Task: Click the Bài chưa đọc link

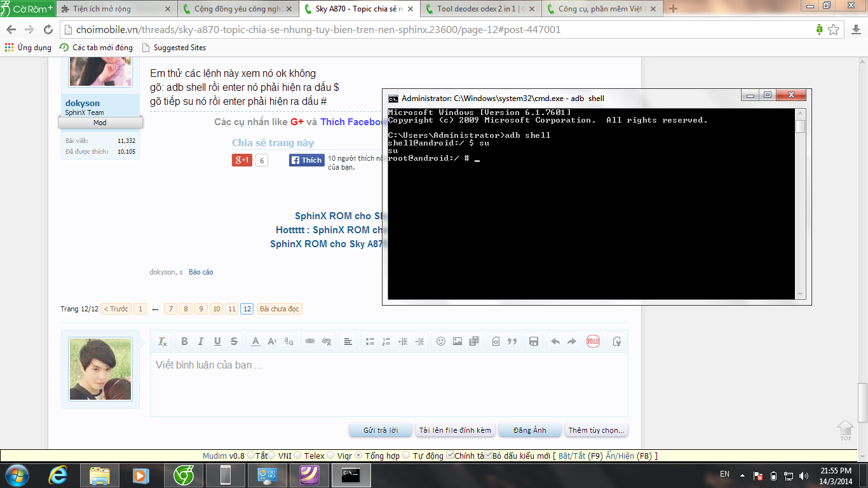Action: pyautogui.click(x=280, y=309)
